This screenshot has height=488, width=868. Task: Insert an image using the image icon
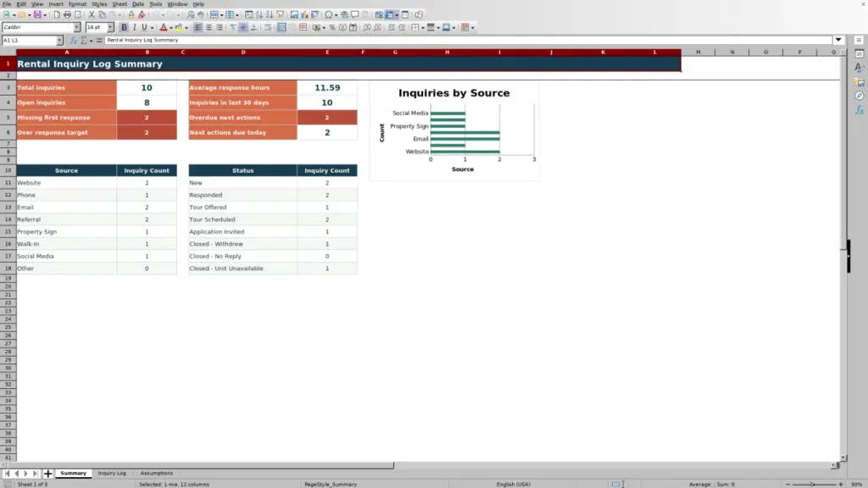[x=294, y=15]
